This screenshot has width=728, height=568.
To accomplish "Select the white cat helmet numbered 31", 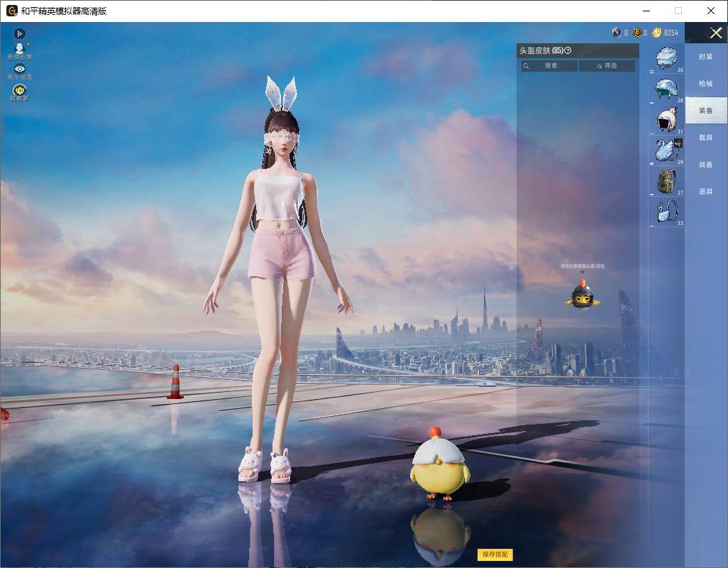I will tap(667, 120).
